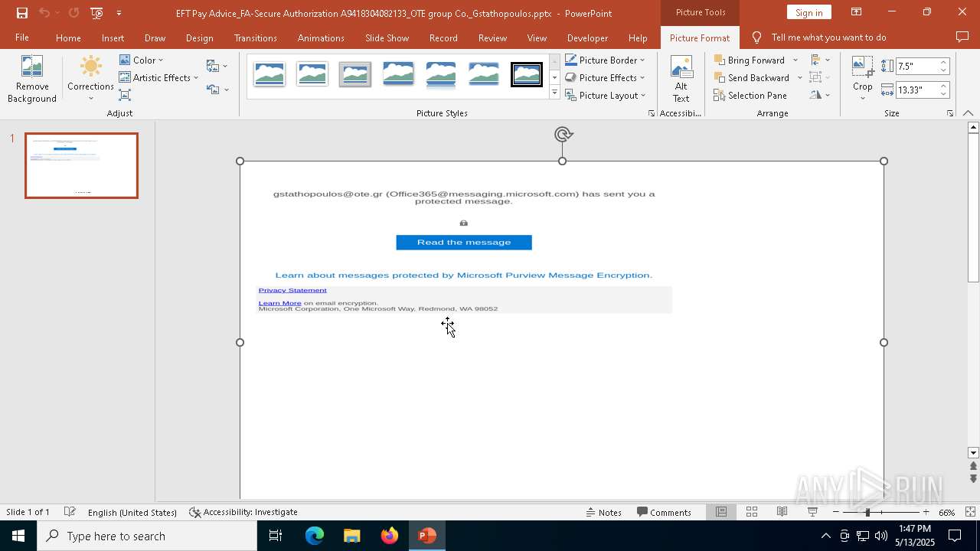Click the Save icon in Quick Access Toolbar

click(22, 13)
